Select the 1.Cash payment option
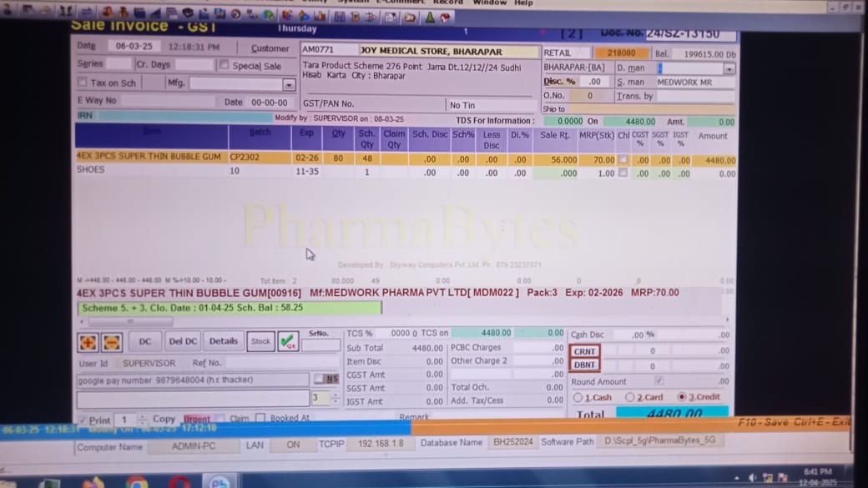 578,398
